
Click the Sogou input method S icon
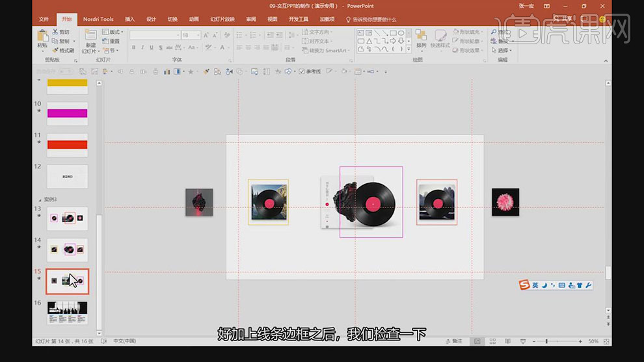coord(524,285)
